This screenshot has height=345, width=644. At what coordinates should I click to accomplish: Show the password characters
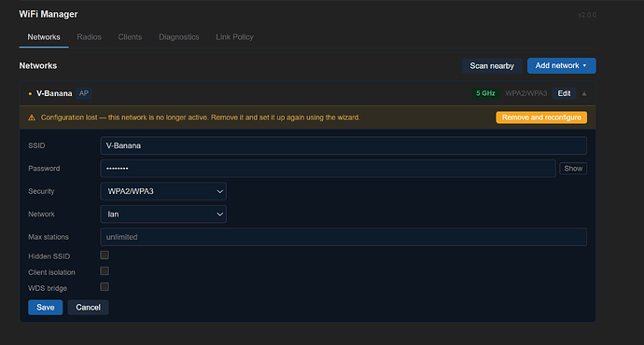(x=573, y=169)
